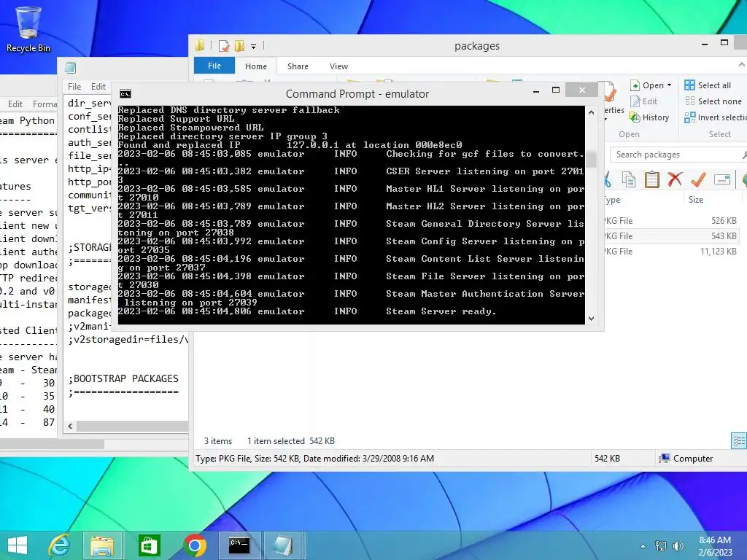Screen dimensions: 747x560
Task: Open the Recycle Bin desktop icon
Action: (28, 29)
